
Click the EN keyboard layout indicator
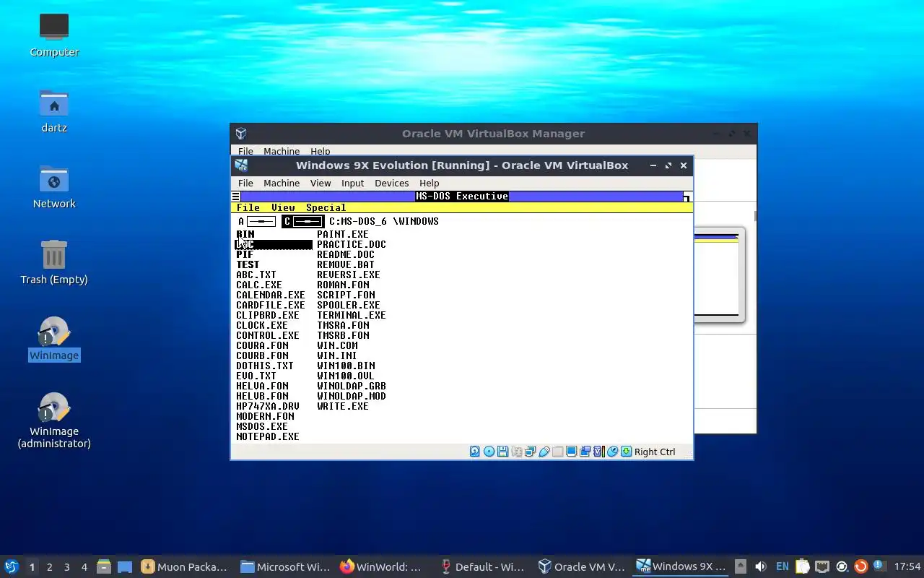(783, 566)
